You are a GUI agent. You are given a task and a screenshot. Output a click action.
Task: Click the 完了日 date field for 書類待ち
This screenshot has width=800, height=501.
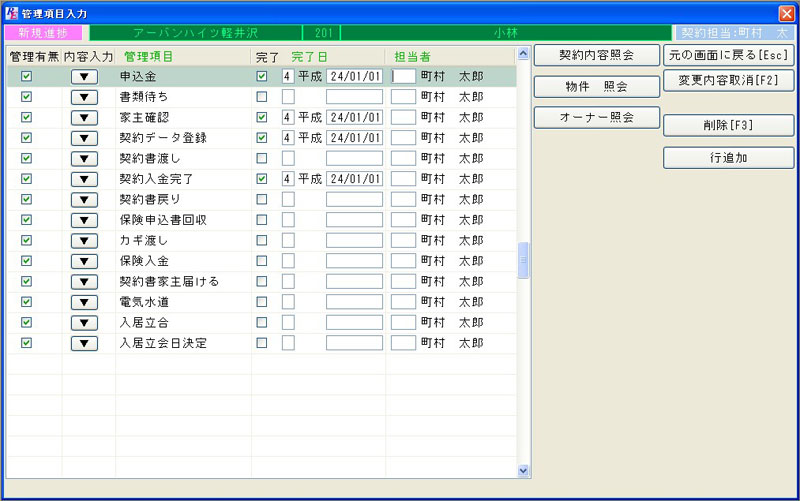click(x=354, y=97)
